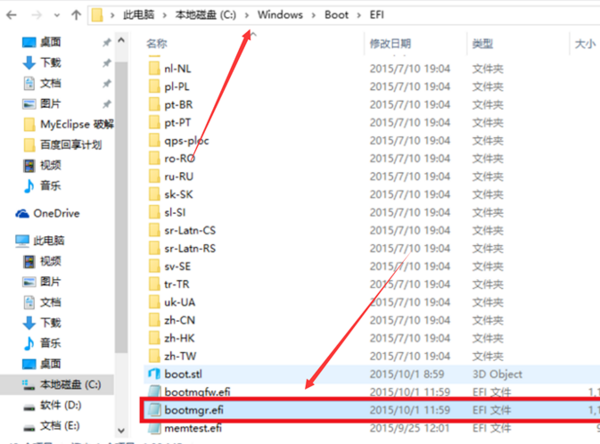Expand the chevron after Windows breadcrumb

[x=313, y=15]
